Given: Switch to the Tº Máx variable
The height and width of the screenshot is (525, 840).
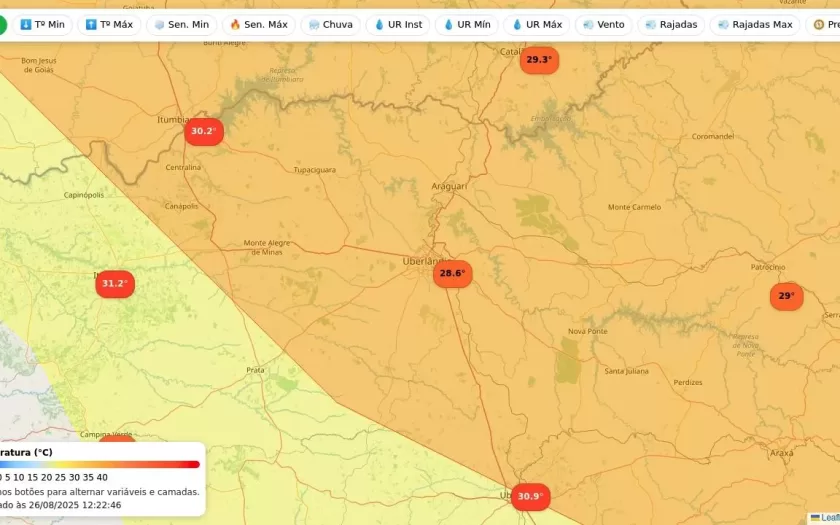Looking at the screenshot, I should coord(109,24).
